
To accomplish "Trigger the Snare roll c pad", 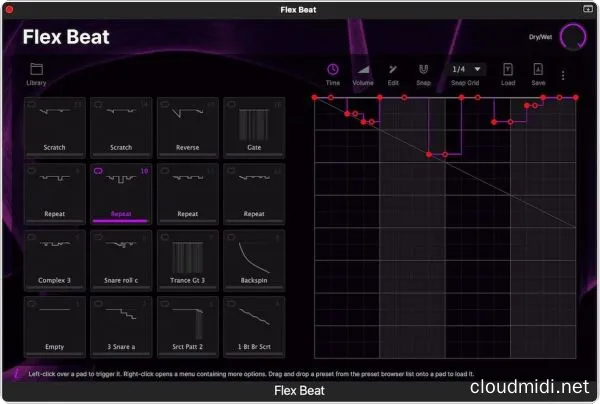I will pyautogui.click(x=121, y=261).
